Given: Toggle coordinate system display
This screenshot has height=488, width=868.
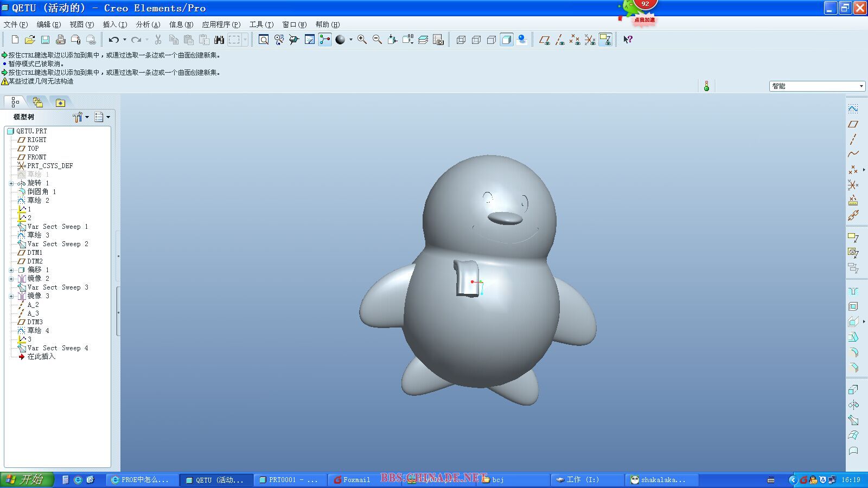Looking at the screenshot, I should pyautogui.click(x=590, y=40).
